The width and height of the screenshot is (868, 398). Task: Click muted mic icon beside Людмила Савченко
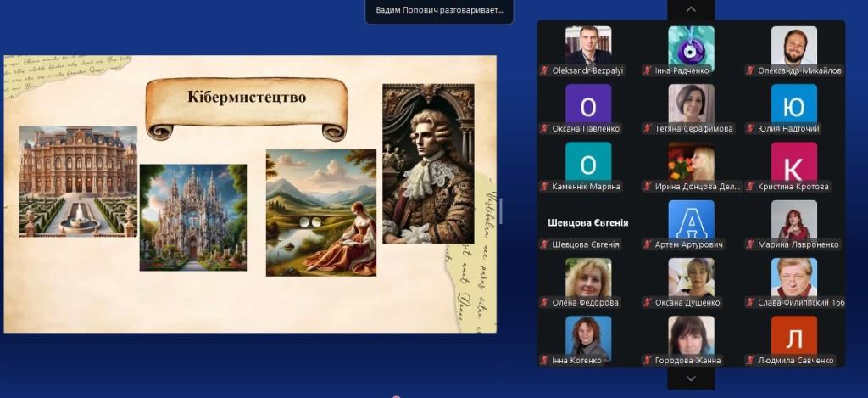pos(750,360)
